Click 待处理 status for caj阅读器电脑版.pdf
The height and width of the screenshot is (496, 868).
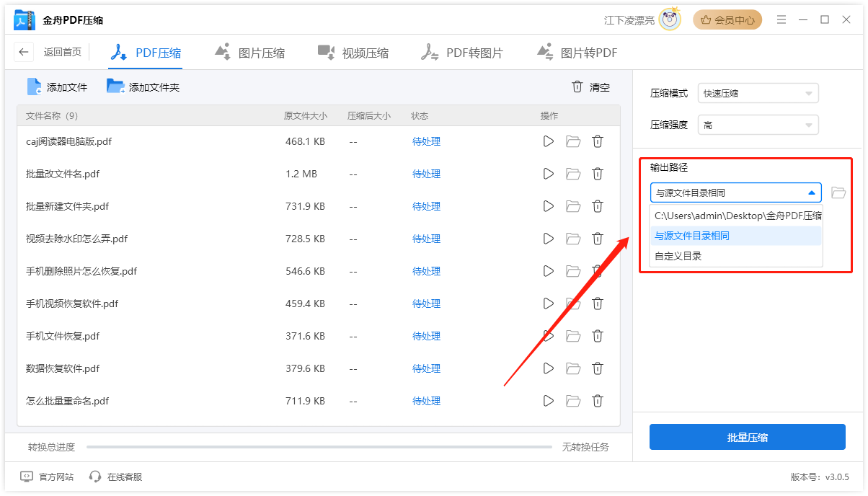[x=426, y=141]
